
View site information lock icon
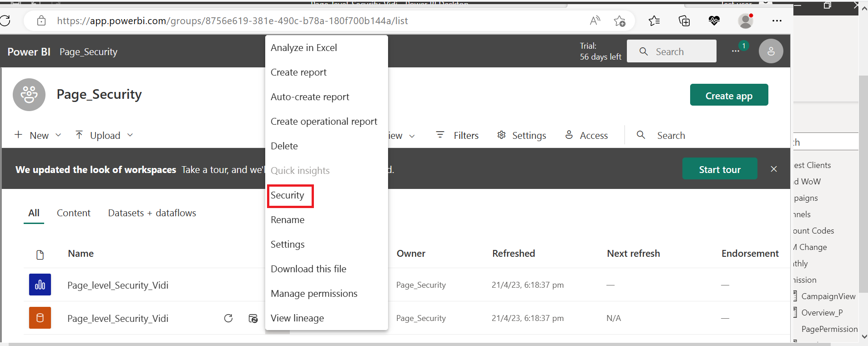[x=41, y=20]
